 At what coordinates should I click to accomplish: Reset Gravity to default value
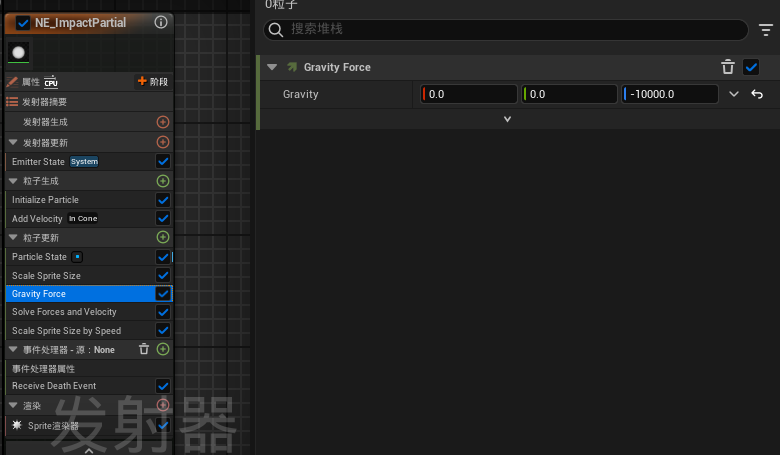pos(757,94)
